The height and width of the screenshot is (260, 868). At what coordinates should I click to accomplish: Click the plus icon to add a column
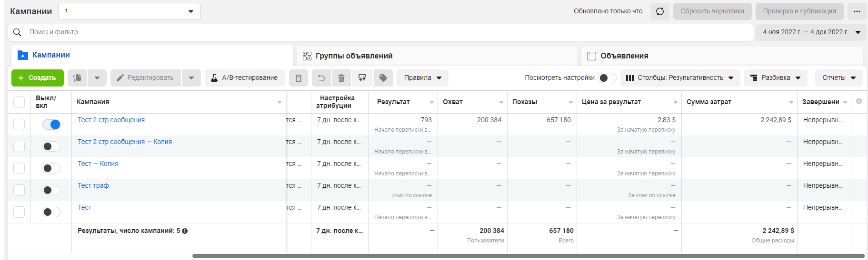click(x=859, y=101)
